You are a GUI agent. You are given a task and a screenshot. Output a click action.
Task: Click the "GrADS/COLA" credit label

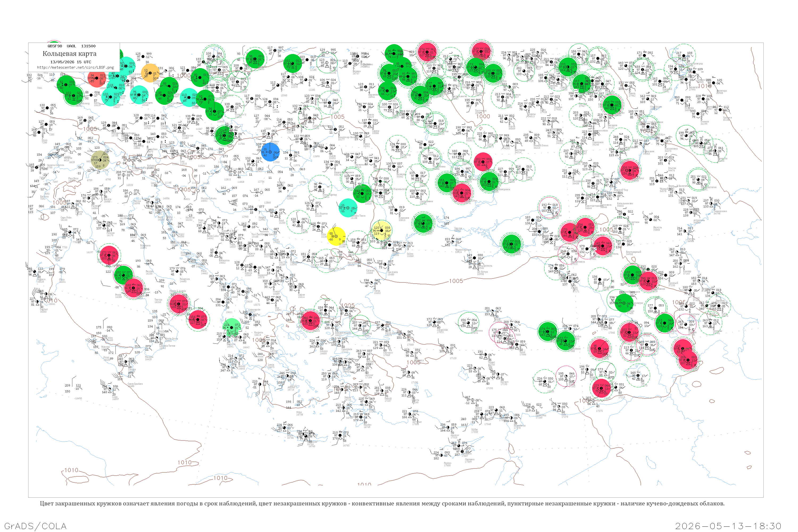(x=35, y=526)
